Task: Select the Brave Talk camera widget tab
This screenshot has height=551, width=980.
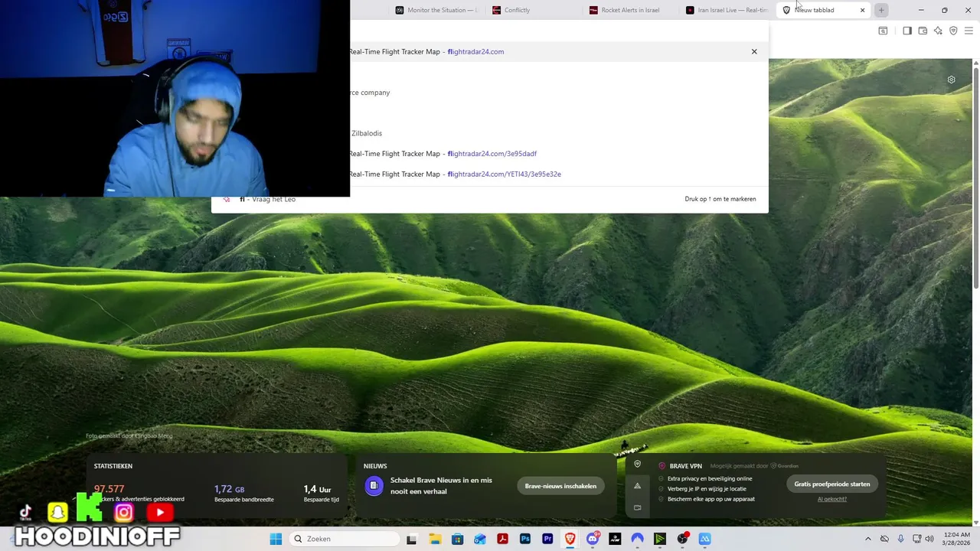Action: (x=637, y=507)
